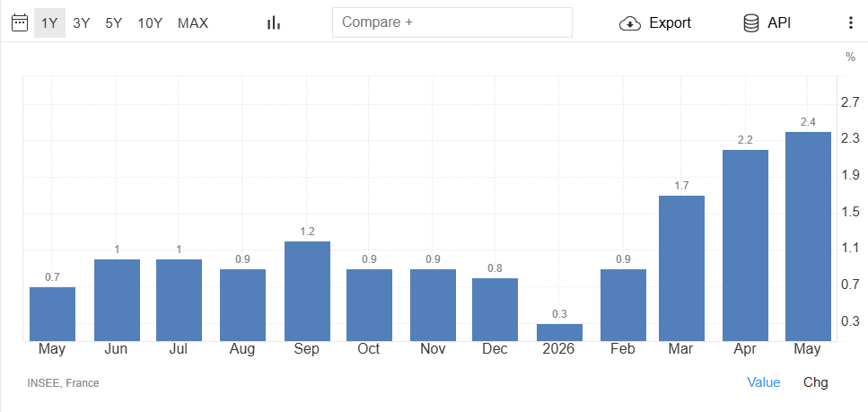Click the 1.1 y-axis tick label
Screen dimensions: 868x412
click(x=850, y=248)
